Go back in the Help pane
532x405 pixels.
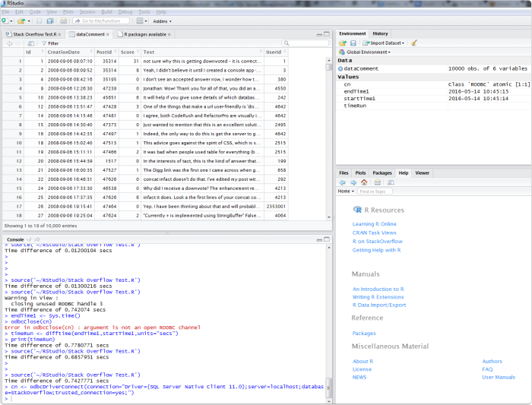[343, 182]
